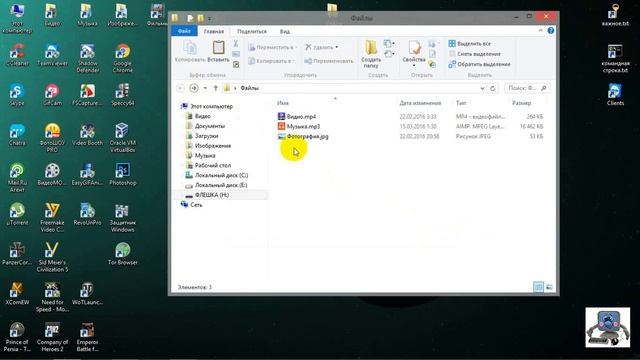Viewport: 640px width, 360px height.
Task: Click the Up arrow navigation icon
Action: point(216,88)
